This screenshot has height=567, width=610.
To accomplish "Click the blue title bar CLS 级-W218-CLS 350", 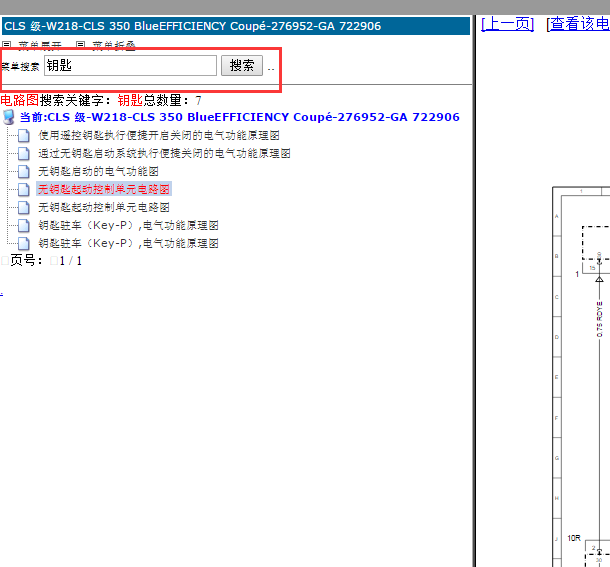I will point(236,26).
